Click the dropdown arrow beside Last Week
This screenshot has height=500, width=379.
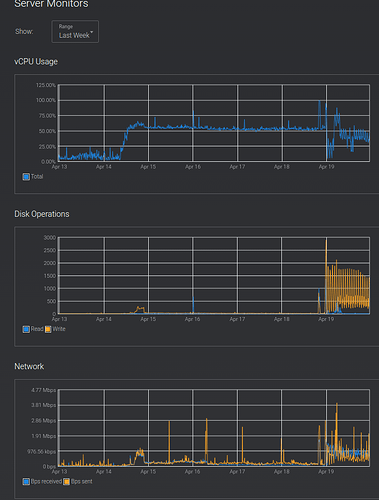pyautogui.click(x=92, y=32)
